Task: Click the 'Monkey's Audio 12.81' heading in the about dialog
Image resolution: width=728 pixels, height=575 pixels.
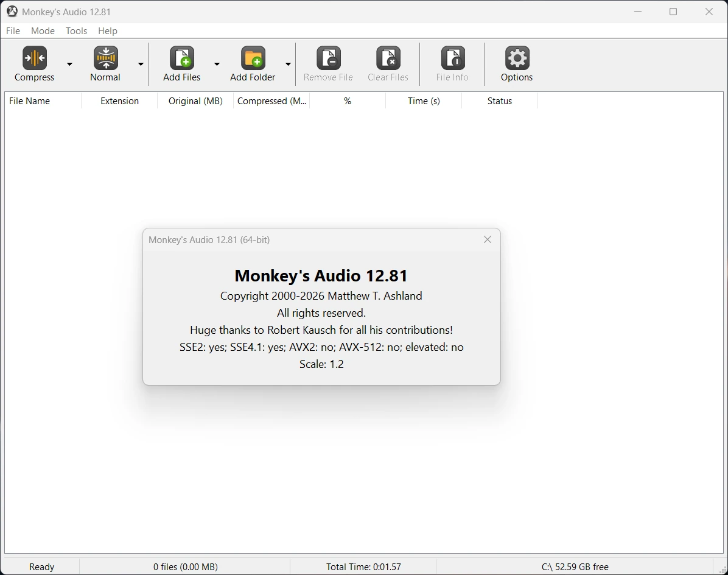Action: 321,275
